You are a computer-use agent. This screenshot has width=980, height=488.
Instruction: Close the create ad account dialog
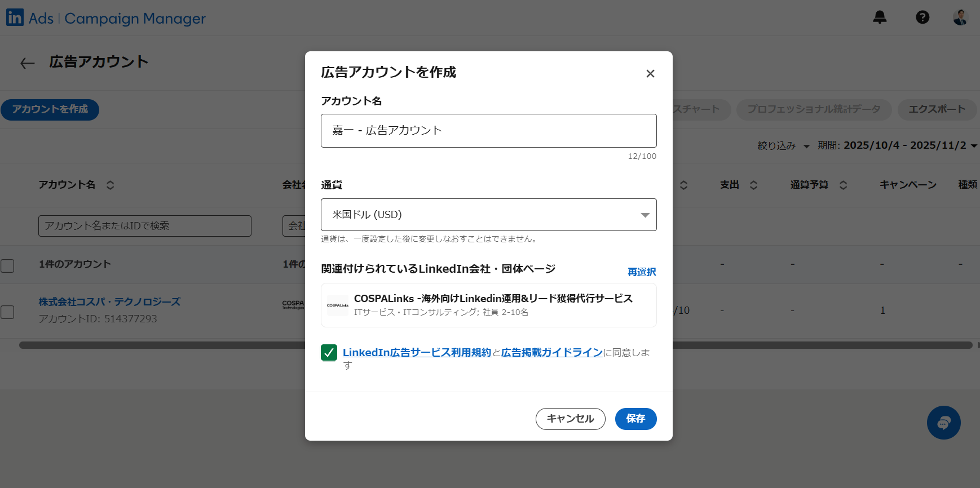(650, 74)
